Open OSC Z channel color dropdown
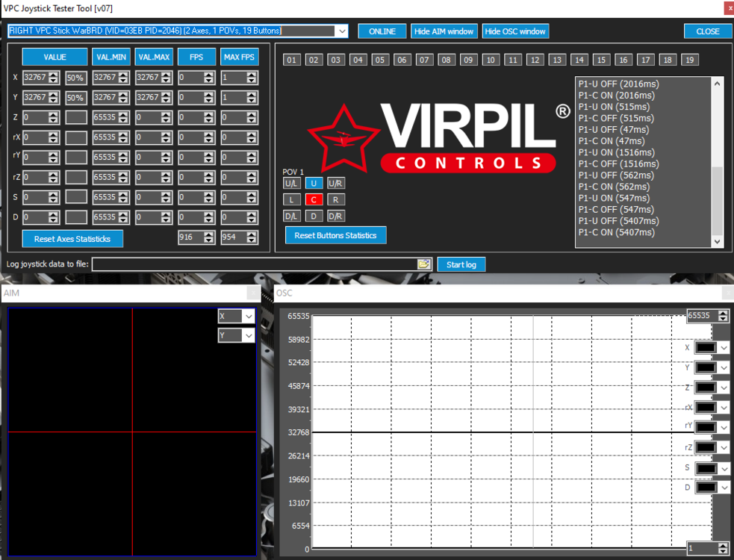Image resolution: width=734 pixels, height=560 pixels. (724, 388)
